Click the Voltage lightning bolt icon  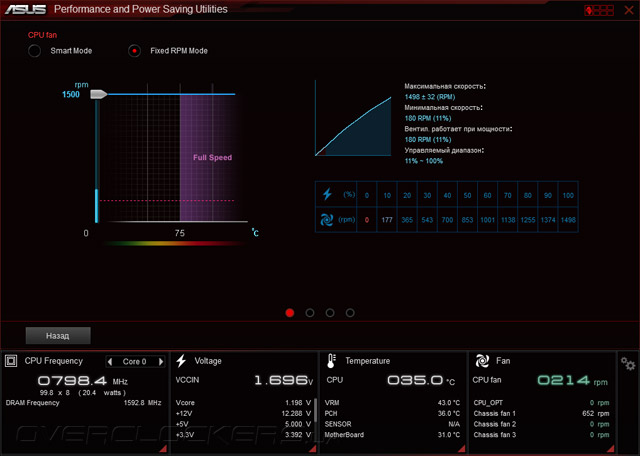click(181, 361)
